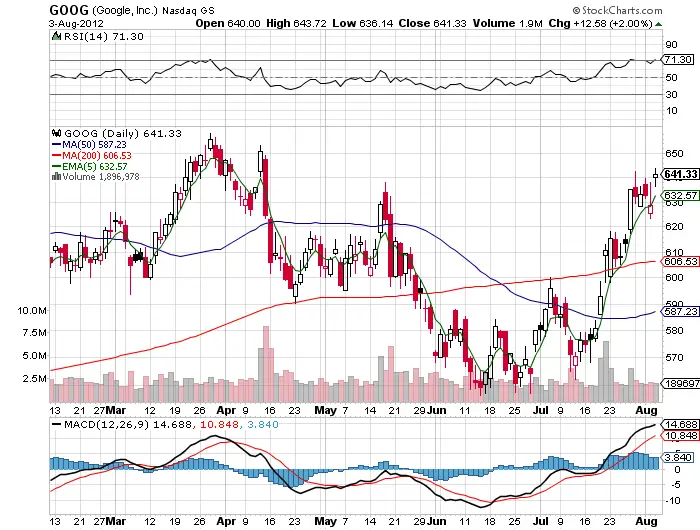Click the green up arrow after Chg
Screen dimensions: 700x530
658,24
